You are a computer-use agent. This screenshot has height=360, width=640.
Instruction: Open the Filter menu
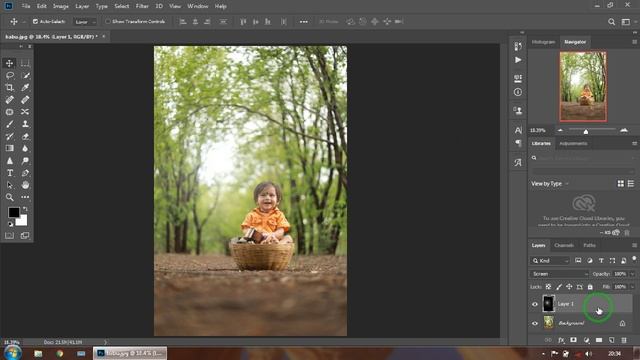tap(142, 6)
